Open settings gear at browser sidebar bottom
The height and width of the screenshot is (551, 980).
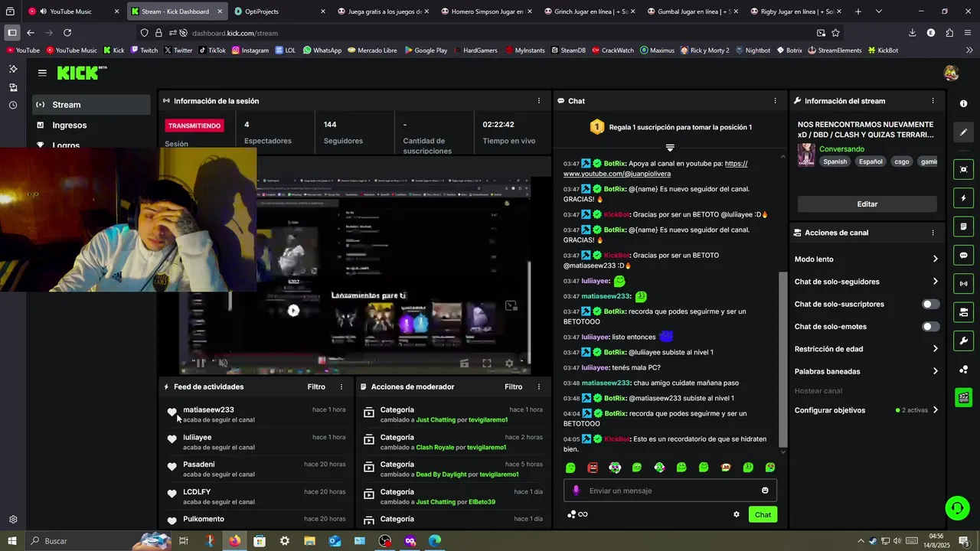click(x=13, y=520)
